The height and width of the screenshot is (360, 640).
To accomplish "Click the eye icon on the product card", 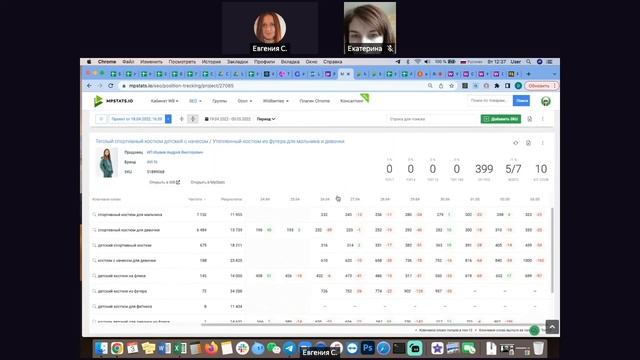I will click(516, 143).
